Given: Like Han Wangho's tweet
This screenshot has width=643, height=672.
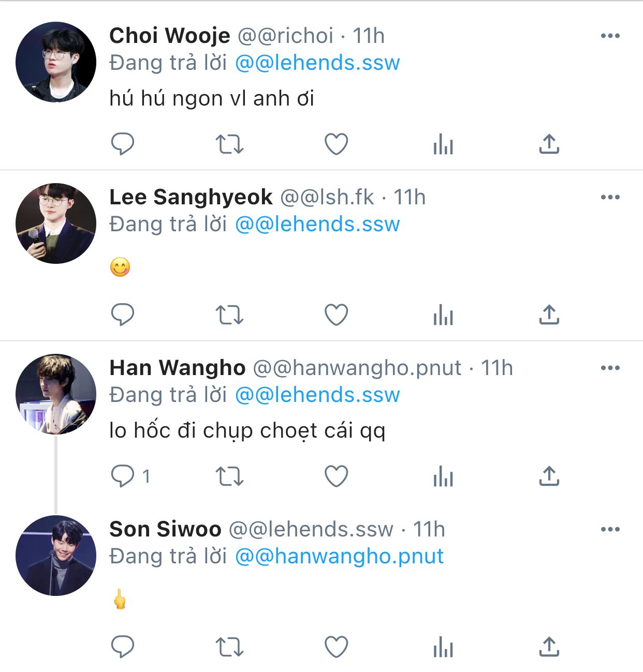Looking at the screenshot, I should tap(336, 476).
